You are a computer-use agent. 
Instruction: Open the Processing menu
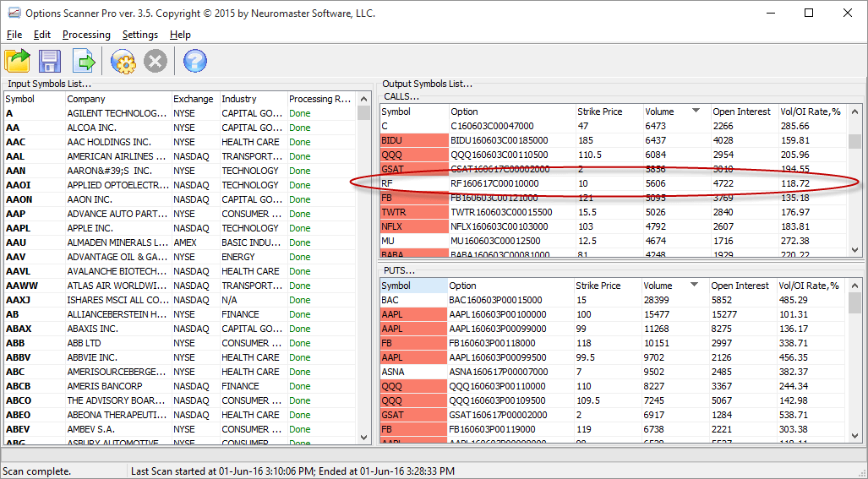86,35
